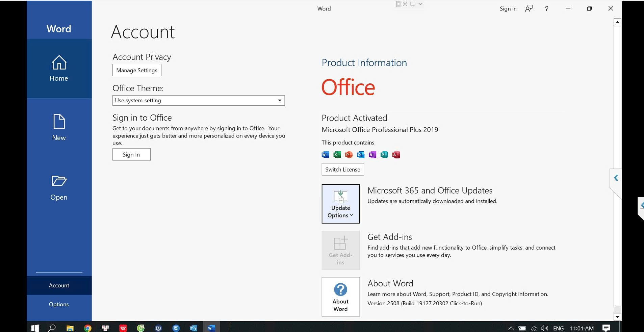The width and height of the screenshot is (644, 332).
Task: Click the Manage Settings button
Action: tap(137, 70)
